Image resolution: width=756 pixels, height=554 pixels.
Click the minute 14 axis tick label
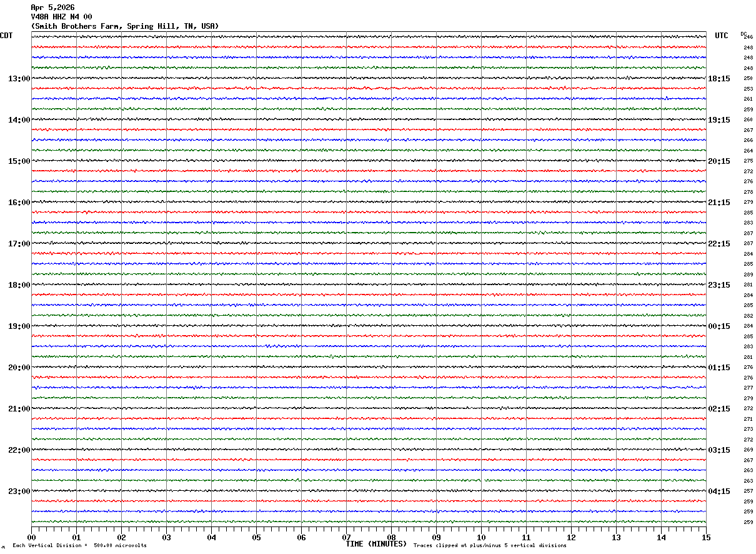click(662, 537)
